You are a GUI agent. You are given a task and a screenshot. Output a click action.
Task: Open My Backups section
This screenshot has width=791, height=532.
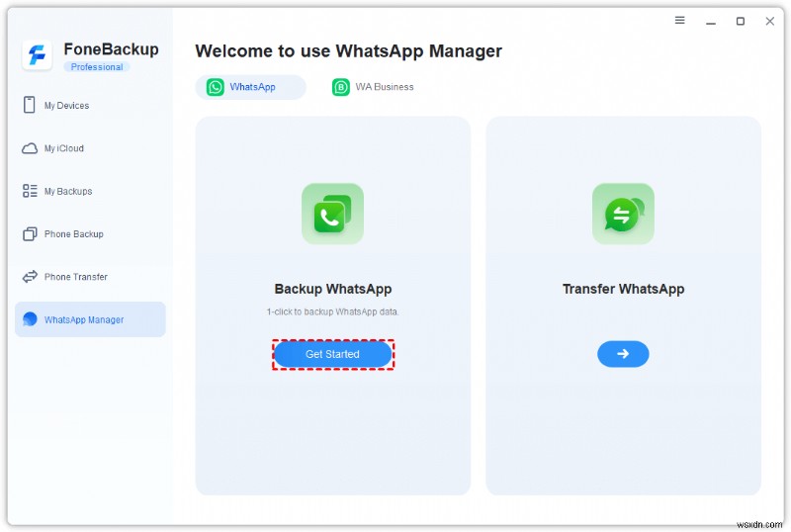tap(90, 191)
